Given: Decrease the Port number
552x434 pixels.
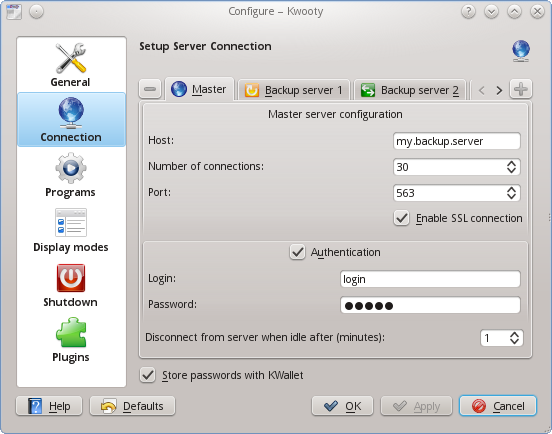Looking at the screenshot, I should click(512, 197).
